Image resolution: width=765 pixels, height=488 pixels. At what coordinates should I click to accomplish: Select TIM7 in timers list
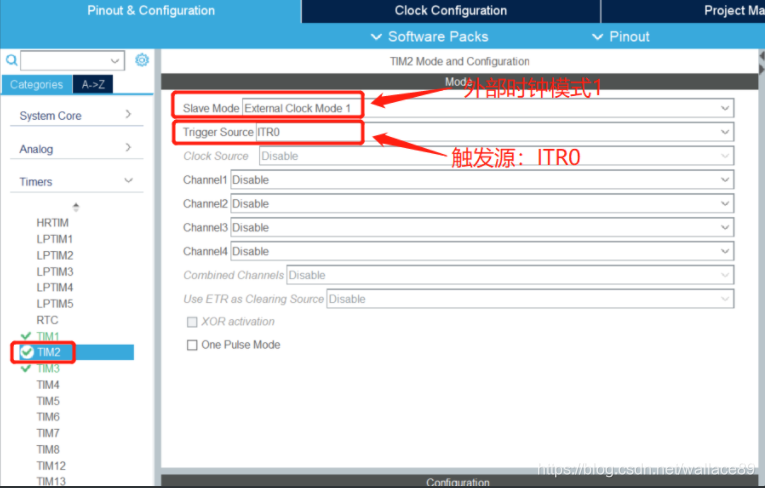[x=48, y=433]
